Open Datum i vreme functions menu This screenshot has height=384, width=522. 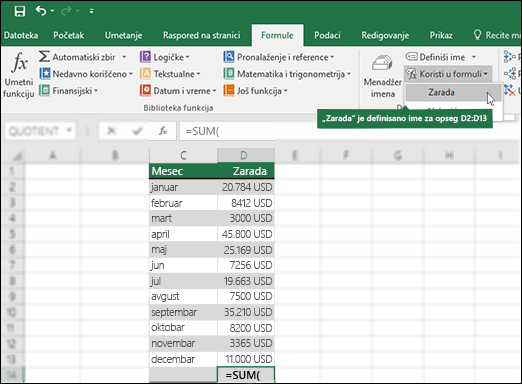pos(178,90)
